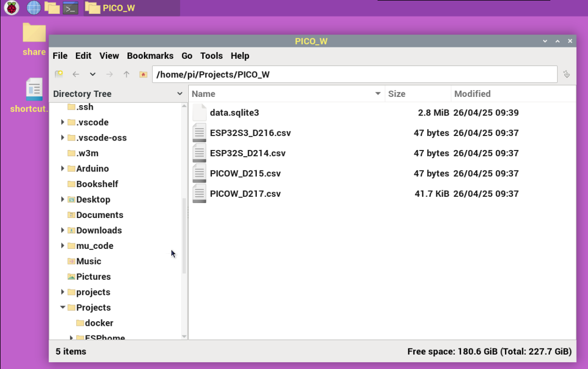Open the Tools menu
Screen dimensions: 588x369
click(211, 56)
